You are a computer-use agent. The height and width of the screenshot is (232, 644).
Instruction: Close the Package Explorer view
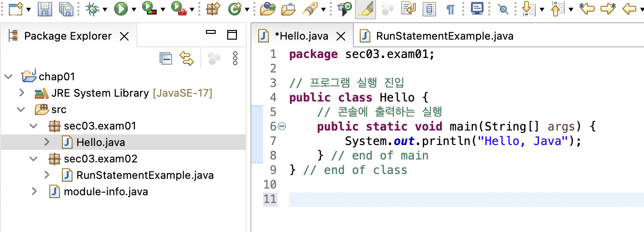[x=124, y=36]
